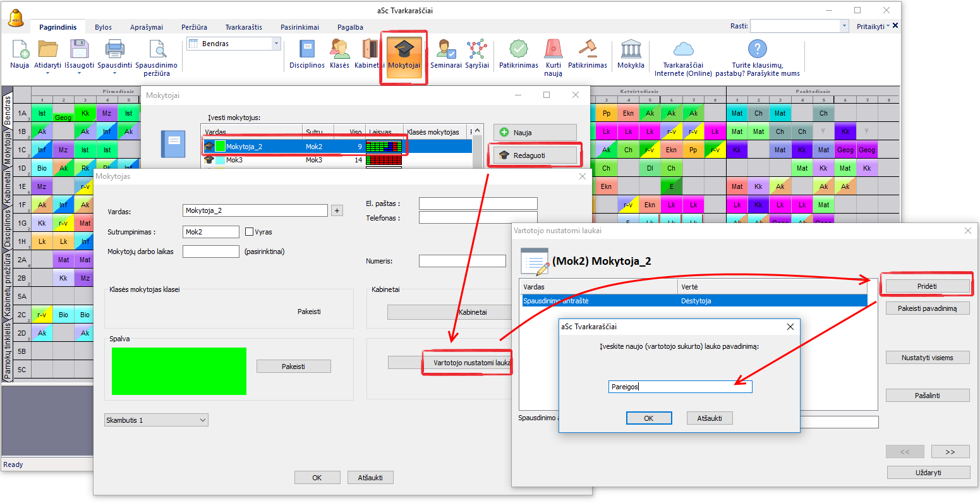This screenshot has height=503, width=980.
Task: Click the Pareigos field name input
Action: pyautogui.click(x=680, y=387)
